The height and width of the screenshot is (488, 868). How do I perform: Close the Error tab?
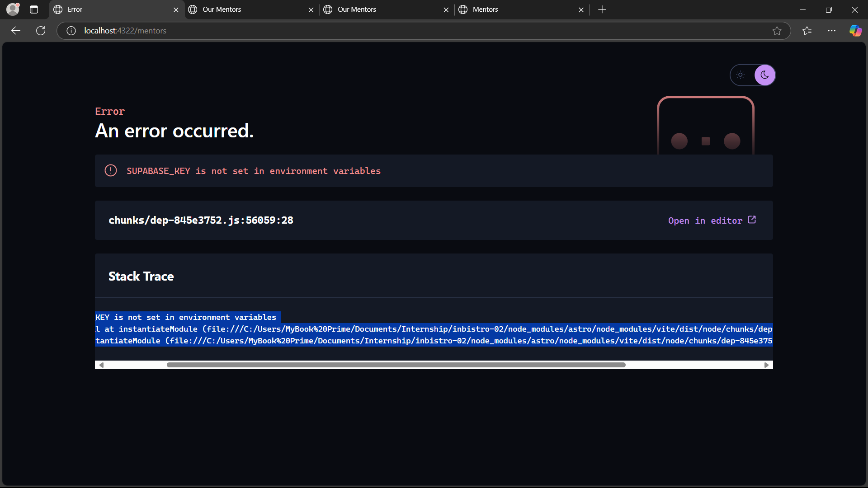coord(176,10)
